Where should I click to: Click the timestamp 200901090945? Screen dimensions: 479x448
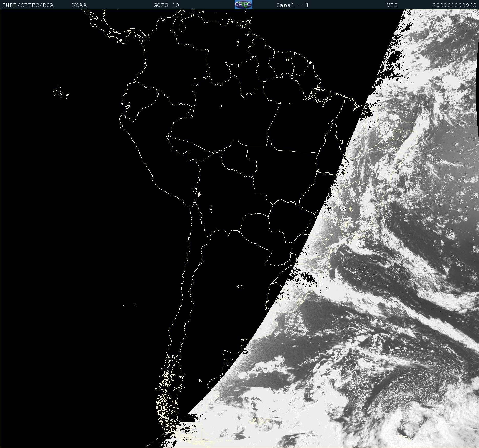(x=454, y=5)
